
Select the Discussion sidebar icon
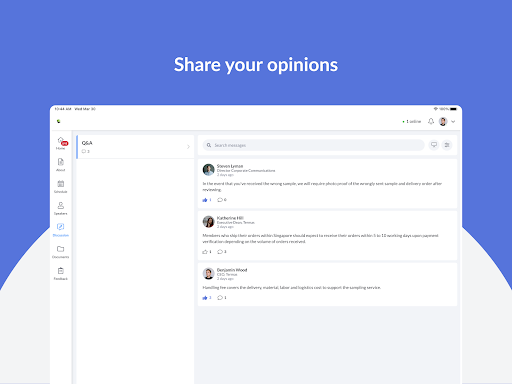(x=61, y=230)
